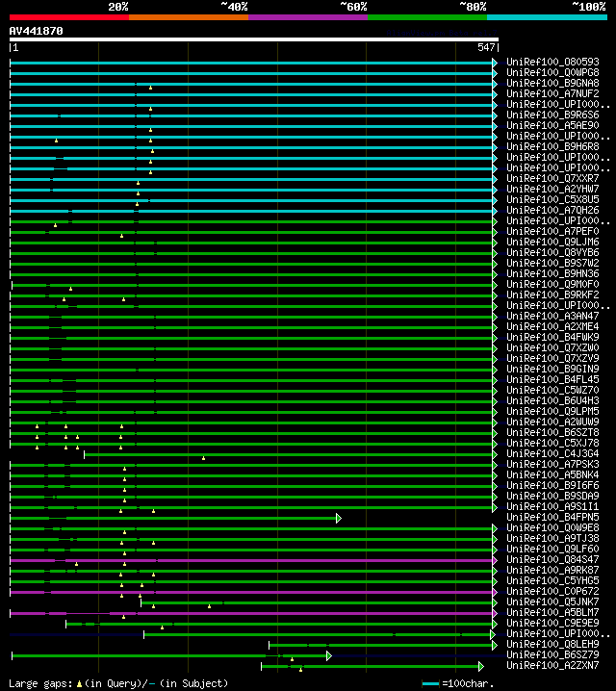
Task: Pick UniRef100_Q7XZV9 from the hit list
Action: click(552, 358)
